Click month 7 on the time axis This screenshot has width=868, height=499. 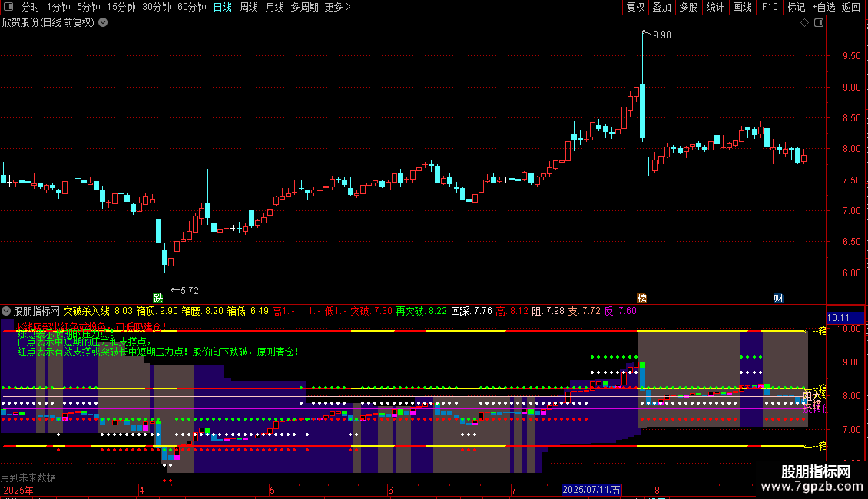pyautogui.click(x=514, y=490)
